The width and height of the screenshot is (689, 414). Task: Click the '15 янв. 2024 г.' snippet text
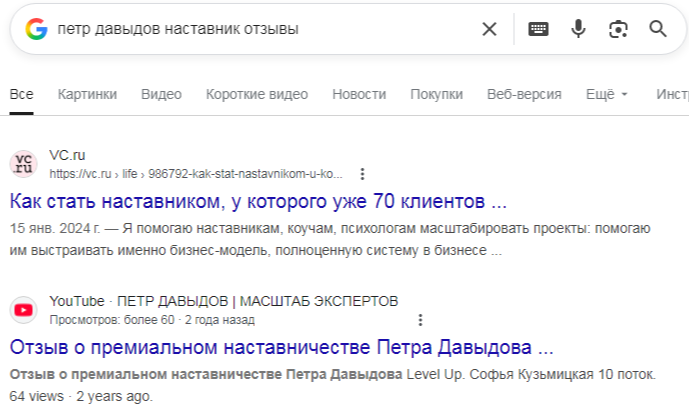click(54, 229)
